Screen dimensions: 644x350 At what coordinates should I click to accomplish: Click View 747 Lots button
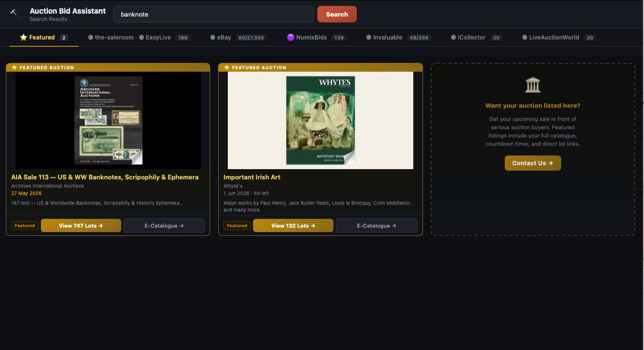click(x=81, y=226)
